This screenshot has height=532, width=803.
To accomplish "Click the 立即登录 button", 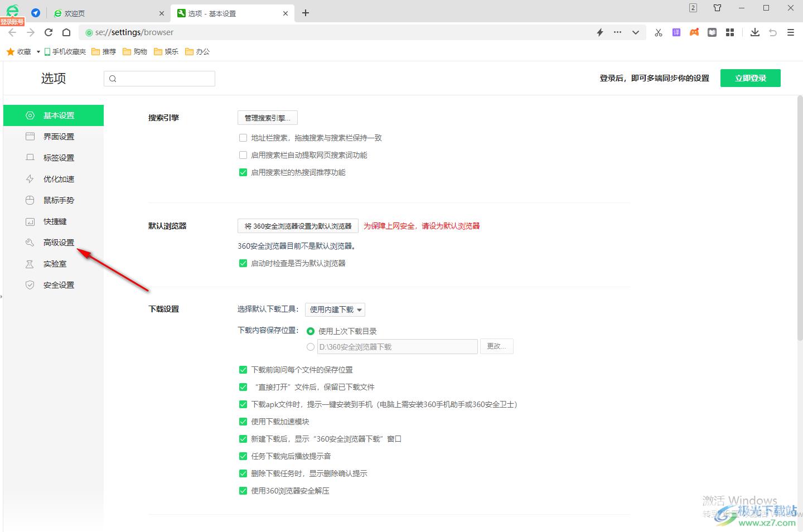I will (751, 78).
